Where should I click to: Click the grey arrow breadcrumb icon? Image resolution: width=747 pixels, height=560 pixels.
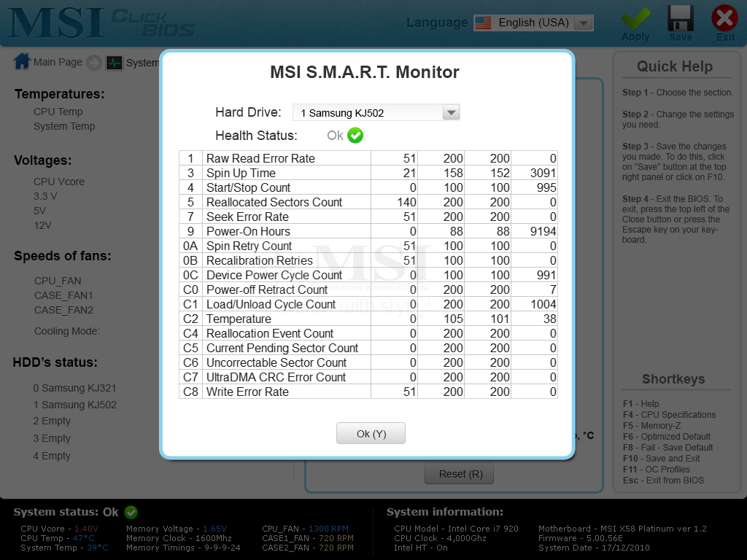[94, 63]
